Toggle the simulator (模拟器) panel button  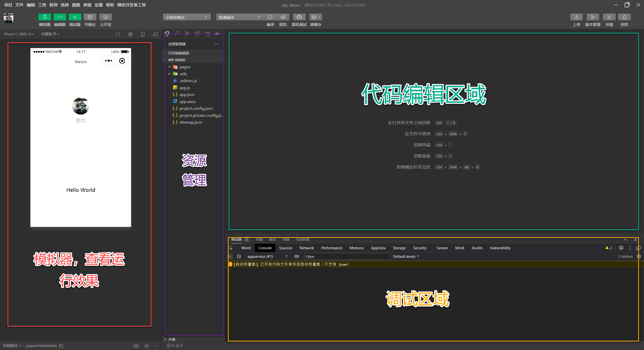[x=45, y=17]
